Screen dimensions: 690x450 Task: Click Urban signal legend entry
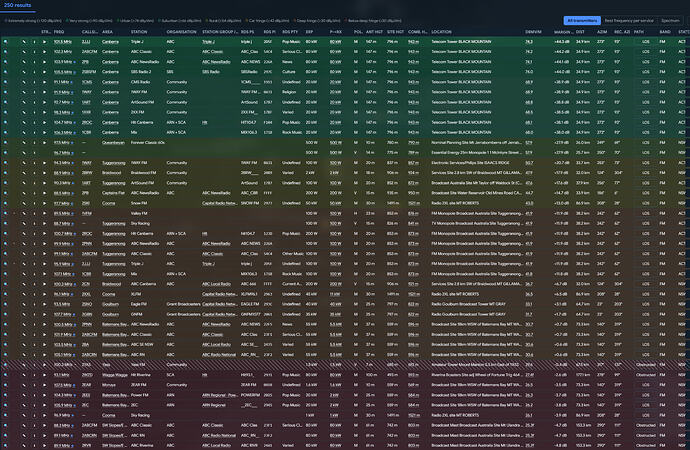tap(136, 21)
